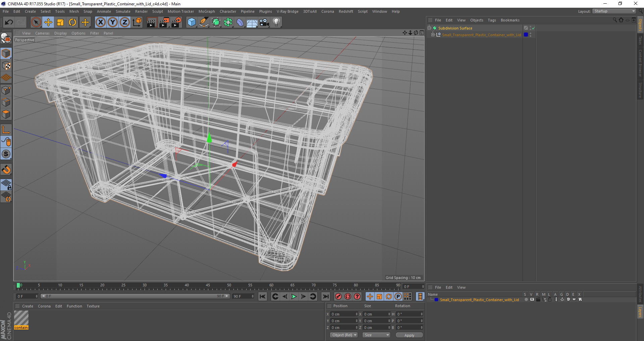
Task: Click Render to Picture Viewer icon
Action: coord(164,22)
